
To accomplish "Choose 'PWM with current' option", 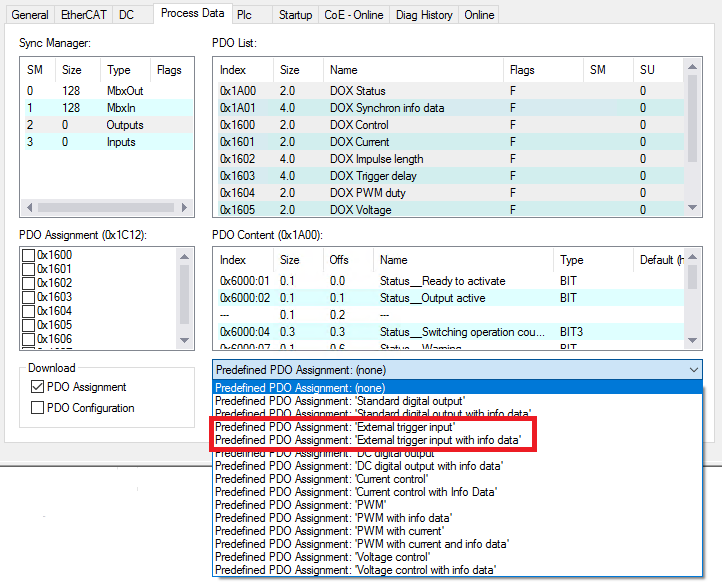I will pyautogui.click(x=457, y=531).
